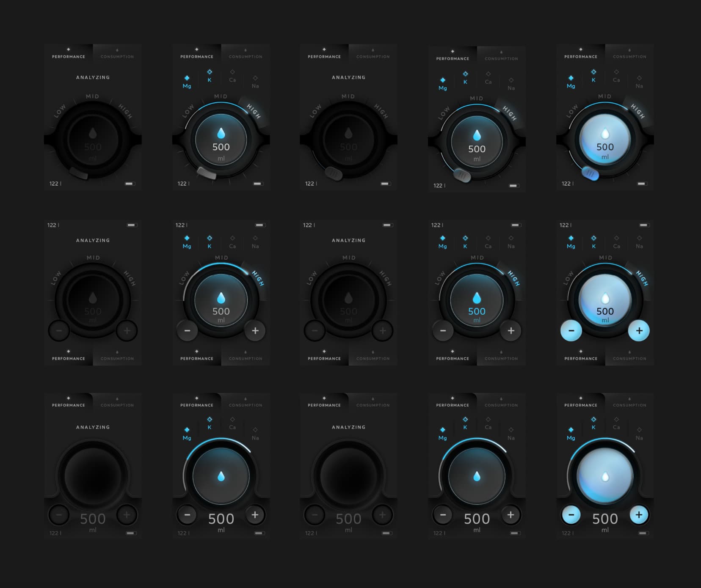Click the water drop icon in the top row's second panel
701x588 pixels.
click(x=221, y=134)
